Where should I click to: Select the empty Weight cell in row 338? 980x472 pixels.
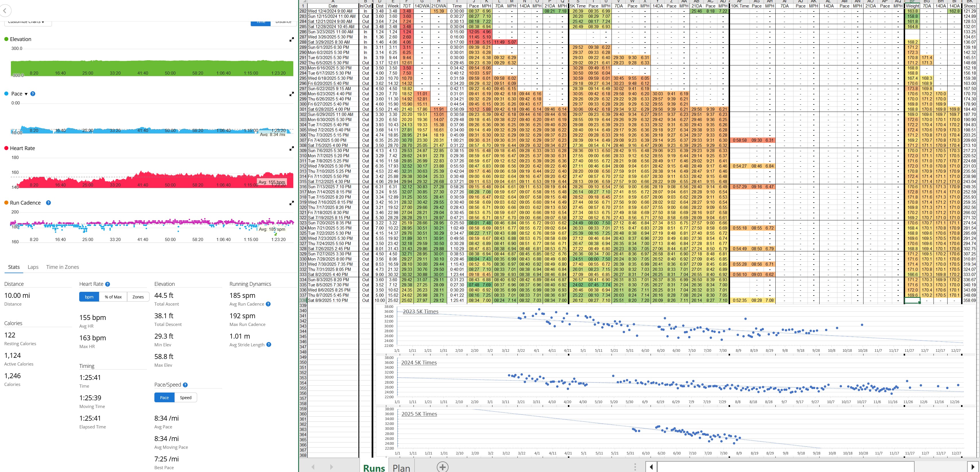click(912, 300)
